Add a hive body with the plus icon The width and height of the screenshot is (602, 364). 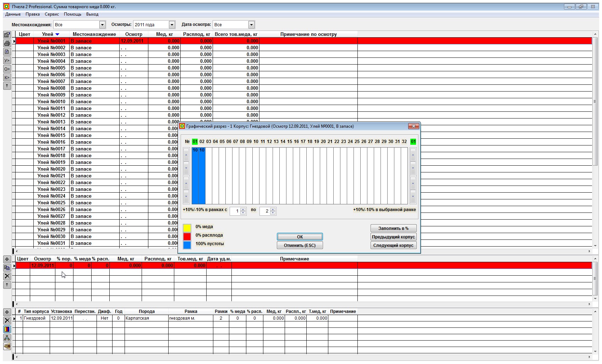point(7,312)
